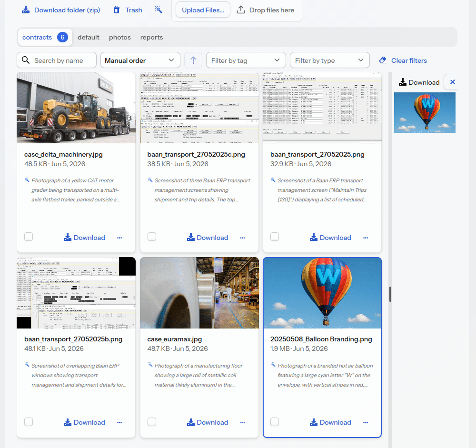This screenshot has width=476, height=448.
Task: Open more options for 20250508_Balloon Branding.png
Action: click(366, 422)
